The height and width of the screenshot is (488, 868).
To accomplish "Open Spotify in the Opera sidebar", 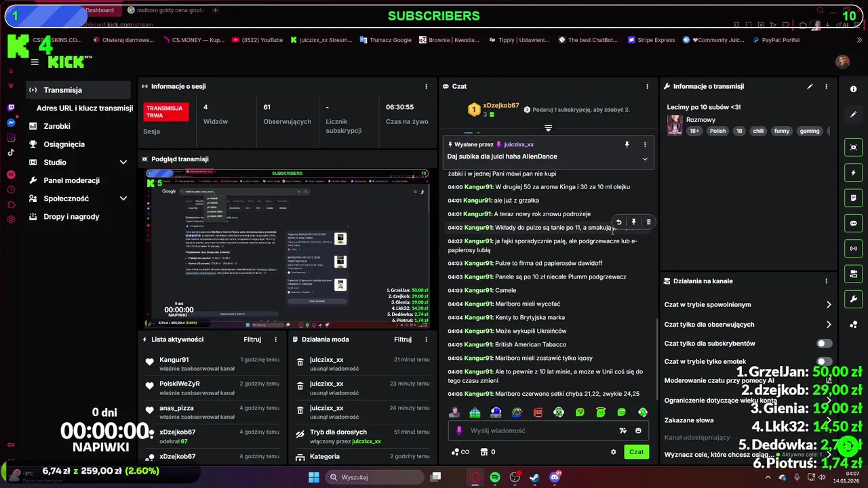I will pos(11,175).
